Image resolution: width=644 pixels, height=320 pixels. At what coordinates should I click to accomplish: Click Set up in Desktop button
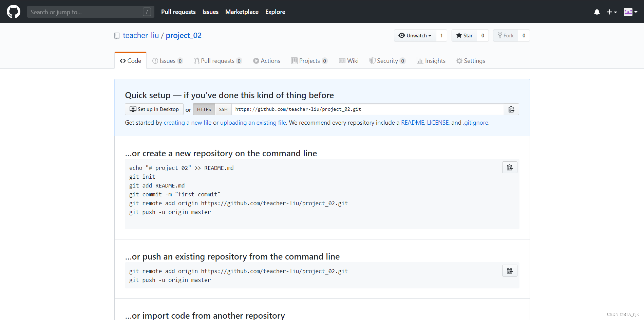pyautogui.click(x=154, y=109)
